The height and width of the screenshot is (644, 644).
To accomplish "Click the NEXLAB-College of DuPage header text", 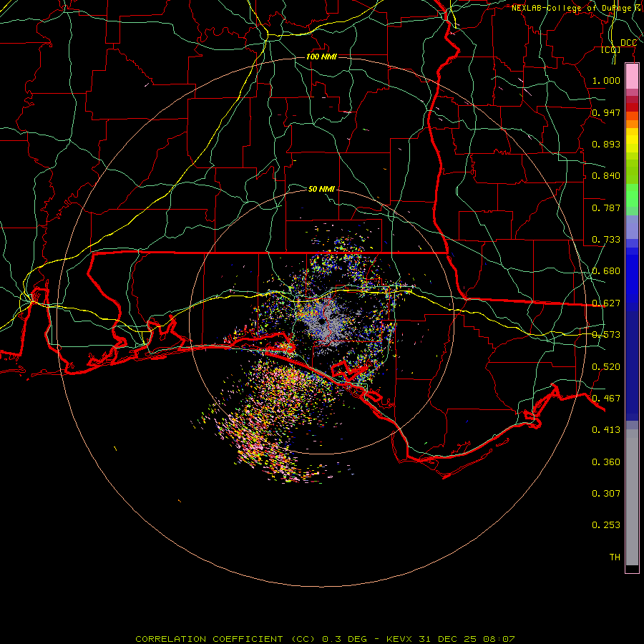I will click(577, 8).
